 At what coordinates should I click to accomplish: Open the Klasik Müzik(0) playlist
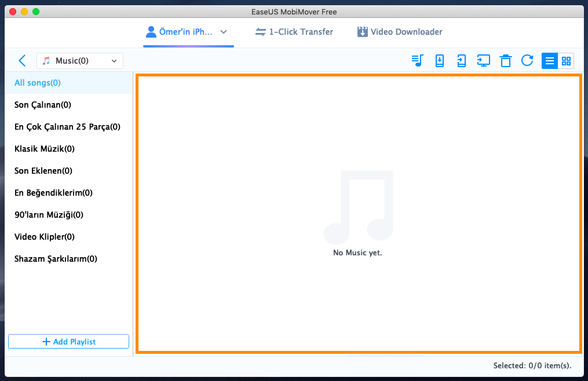click(45, 149)
